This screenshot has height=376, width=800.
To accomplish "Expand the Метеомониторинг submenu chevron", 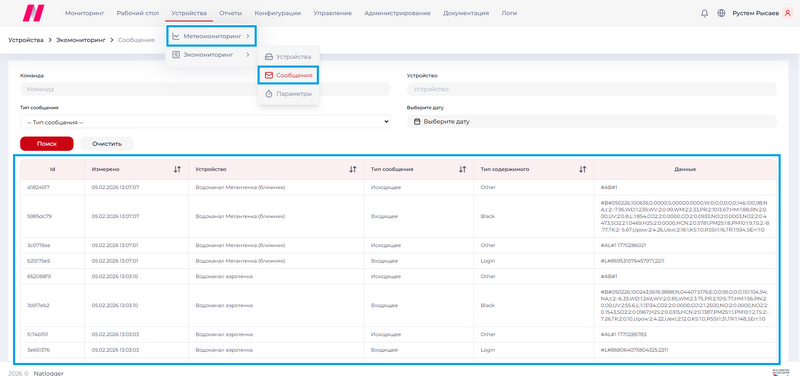I will tap(247, 36).
